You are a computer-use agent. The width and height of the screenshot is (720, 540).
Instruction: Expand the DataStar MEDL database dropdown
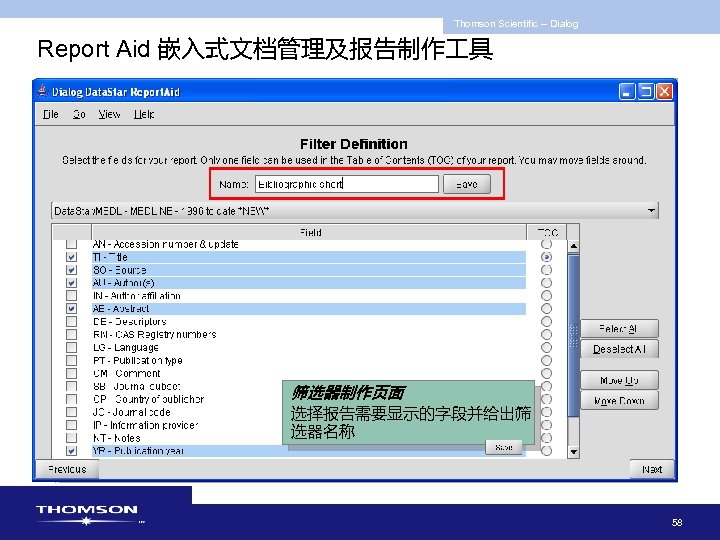651,211
